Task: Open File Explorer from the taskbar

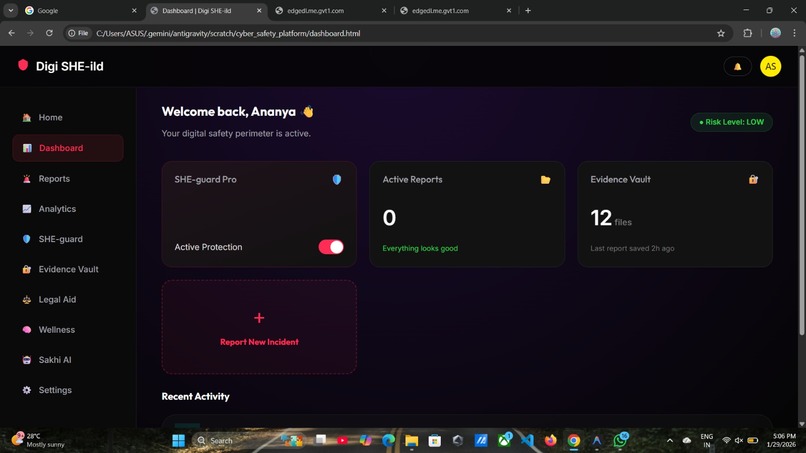Action: pos(411,441)
